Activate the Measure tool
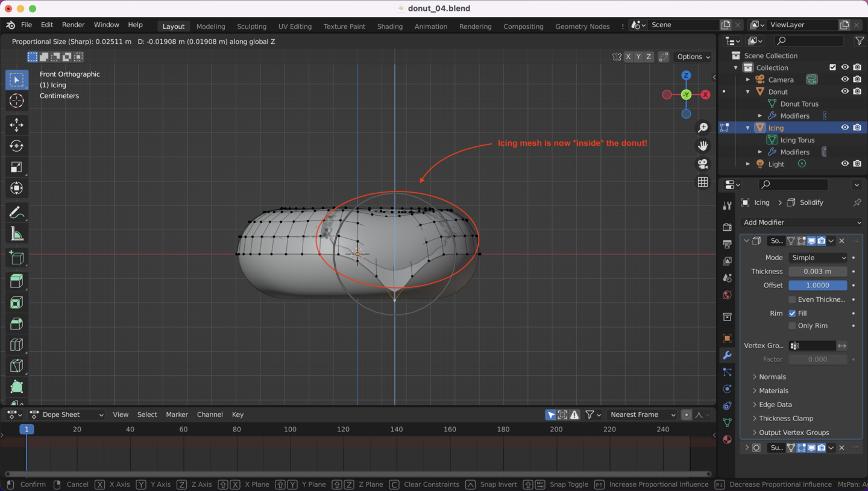This screenshot has width=868, height=491. [16, 233]
